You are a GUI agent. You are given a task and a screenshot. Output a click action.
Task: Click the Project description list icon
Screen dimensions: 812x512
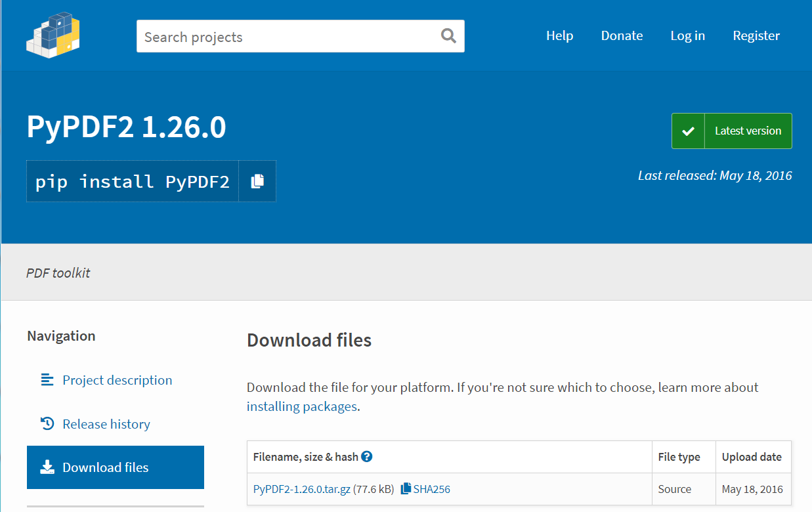47,379
